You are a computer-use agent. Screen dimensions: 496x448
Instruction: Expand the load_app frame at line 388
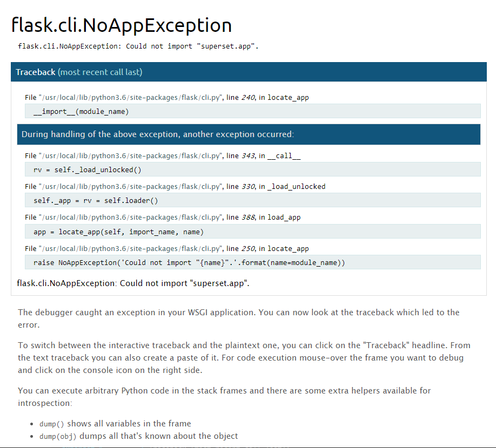[x=162, y=217]
